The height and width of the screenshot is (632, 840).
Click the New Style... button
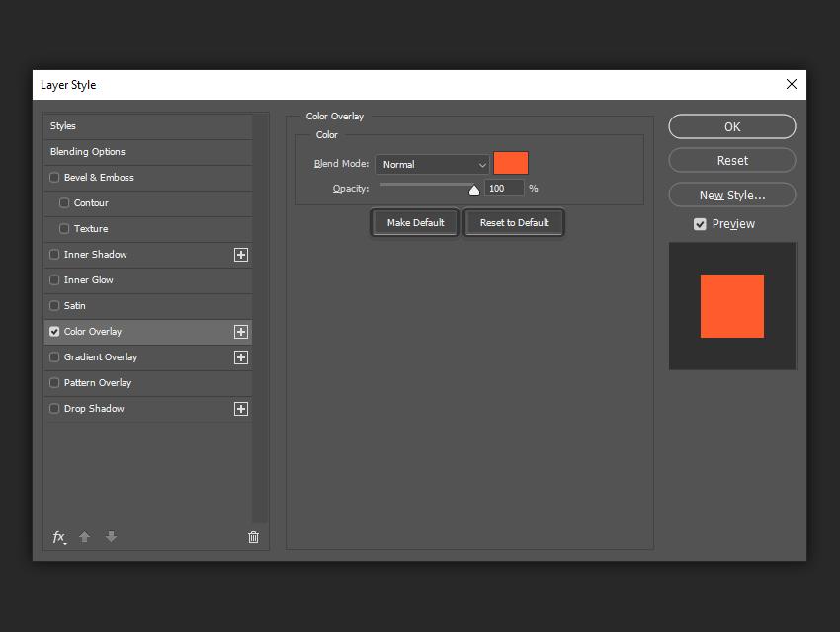[x=731, y=195]
